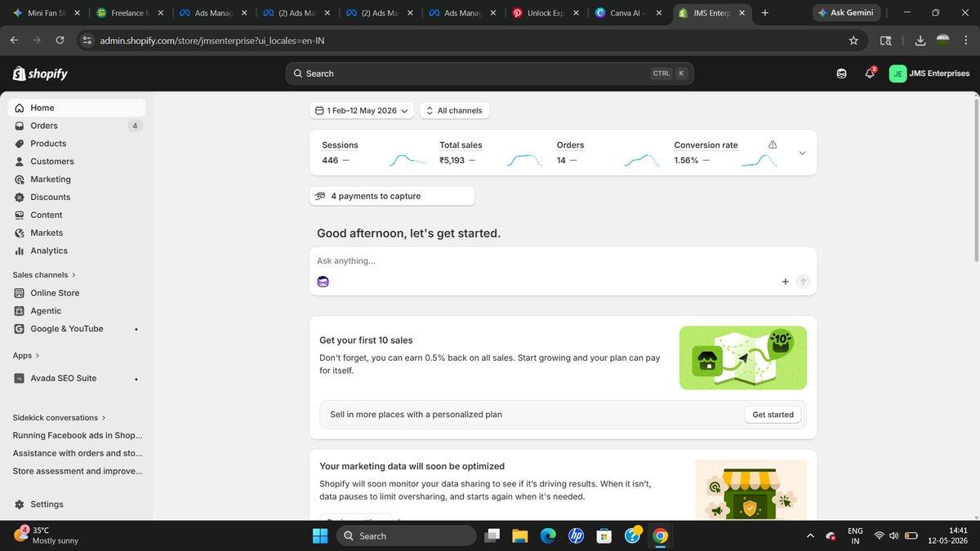Open the All channels filter dropdown

coord(454,111)
